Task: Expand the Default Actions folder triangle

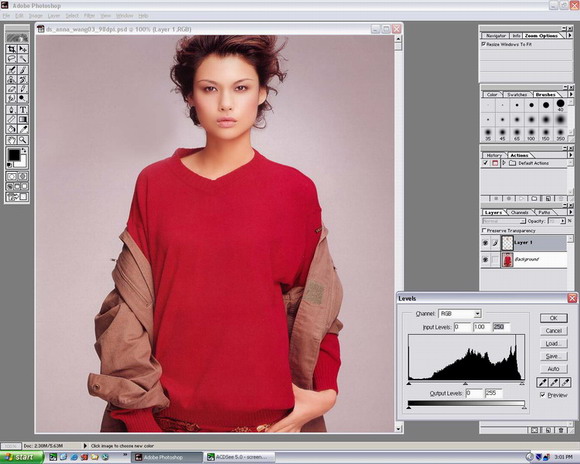Action: [504, 163]
